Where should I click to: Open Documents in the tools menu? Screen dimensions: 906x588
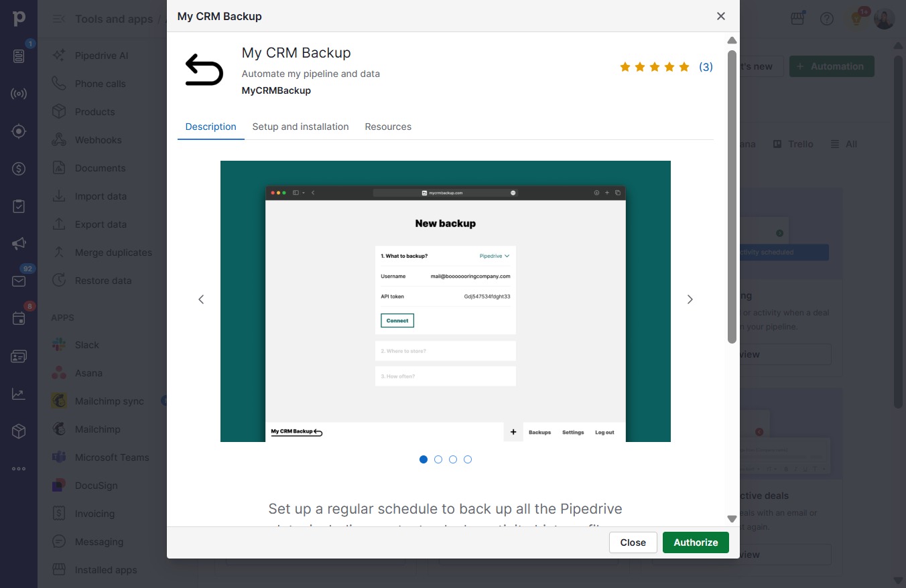(101, 168)
